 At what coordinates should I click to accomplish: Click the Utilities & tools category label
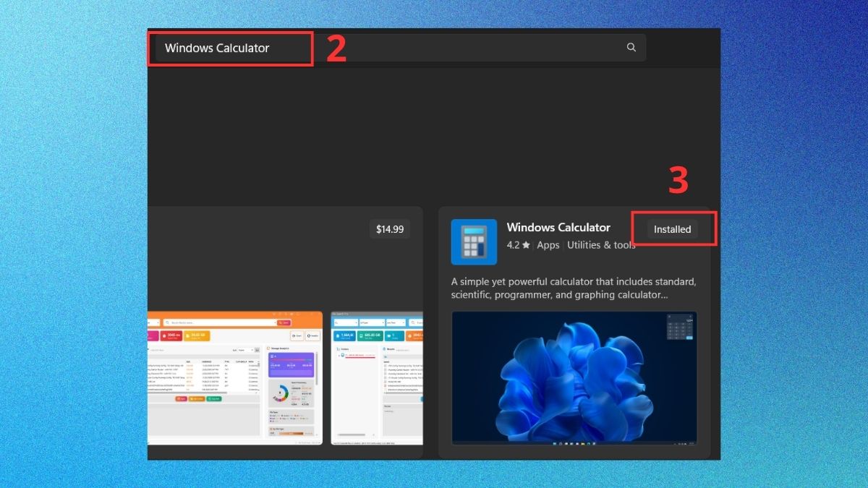601,245
